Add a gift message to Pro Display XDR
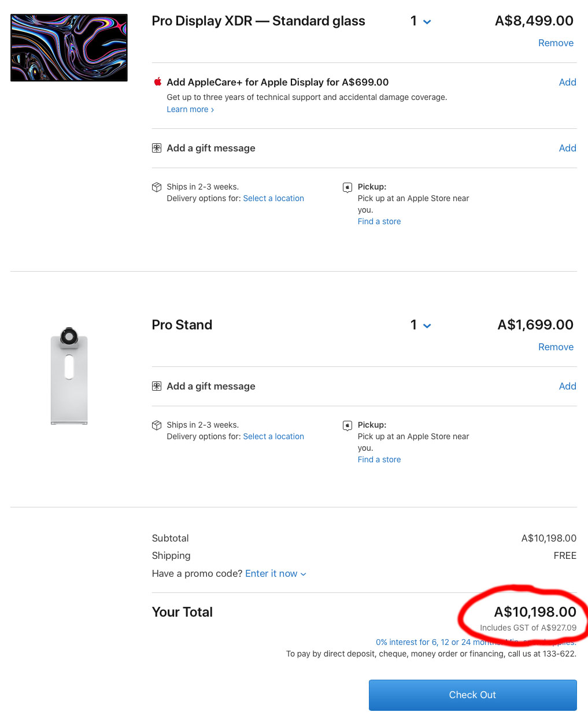 (567, 148)
